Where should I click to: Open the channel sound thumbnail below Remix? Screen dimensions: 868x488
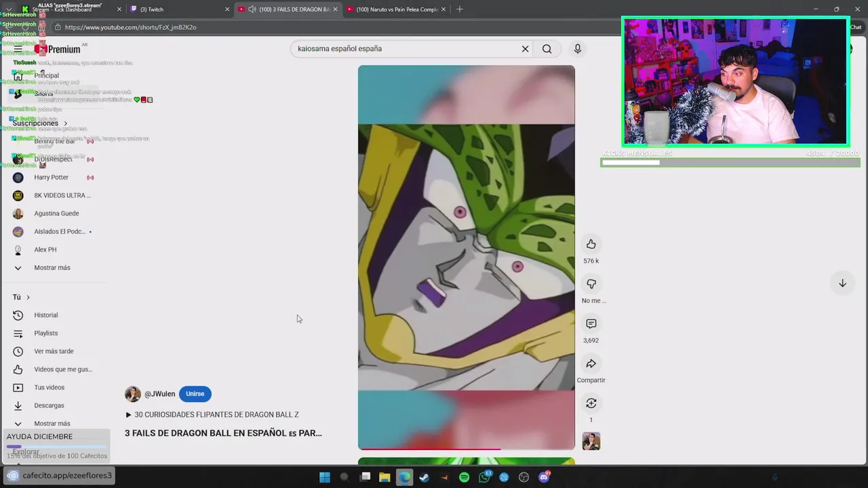(591, 441)
